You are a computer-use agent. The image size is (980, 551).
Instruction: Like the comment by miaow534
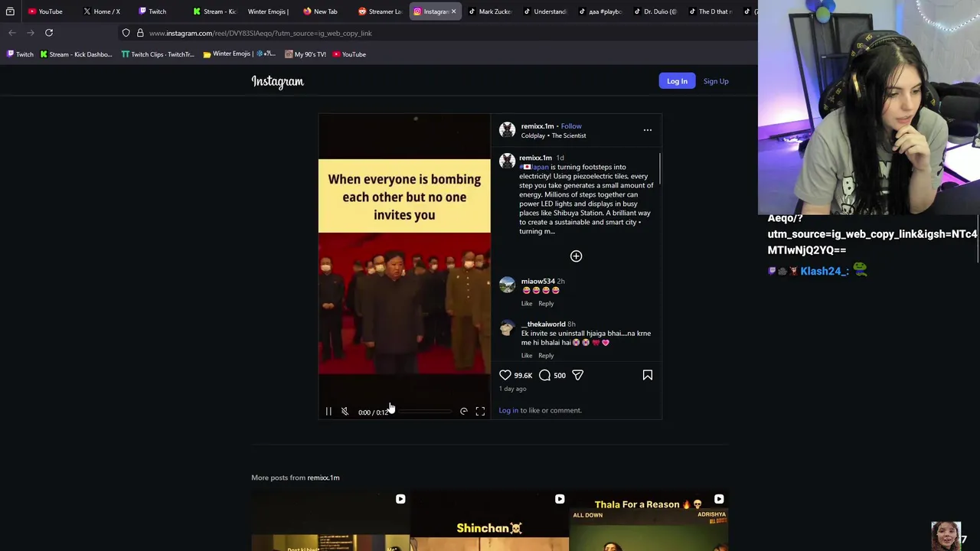[x=527, y=304]
